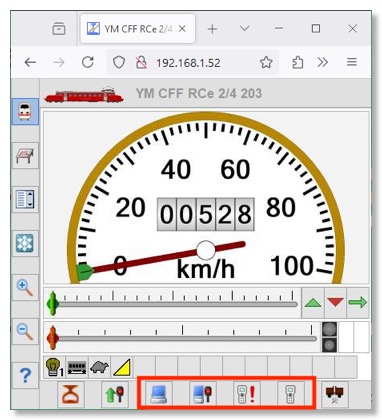Open the browser hamburger menu
Screen dimensions: 382x420
352,62
